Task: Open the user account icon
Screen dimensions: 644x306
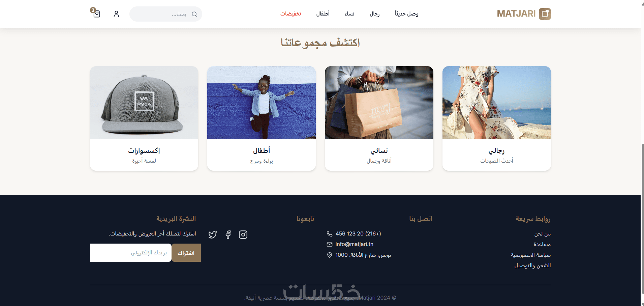Action: click(x=116, y=14)
